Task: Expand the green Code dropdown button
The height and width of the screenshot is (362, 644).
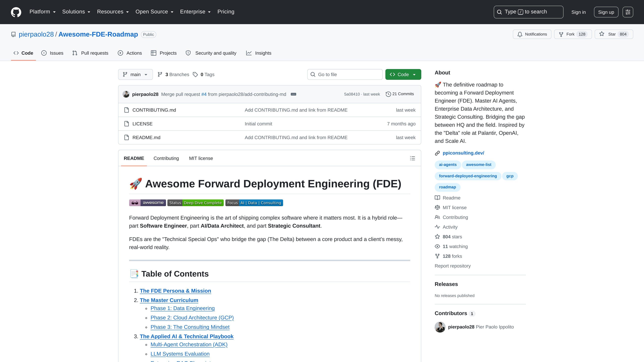Action: click(x=403, y=74)
